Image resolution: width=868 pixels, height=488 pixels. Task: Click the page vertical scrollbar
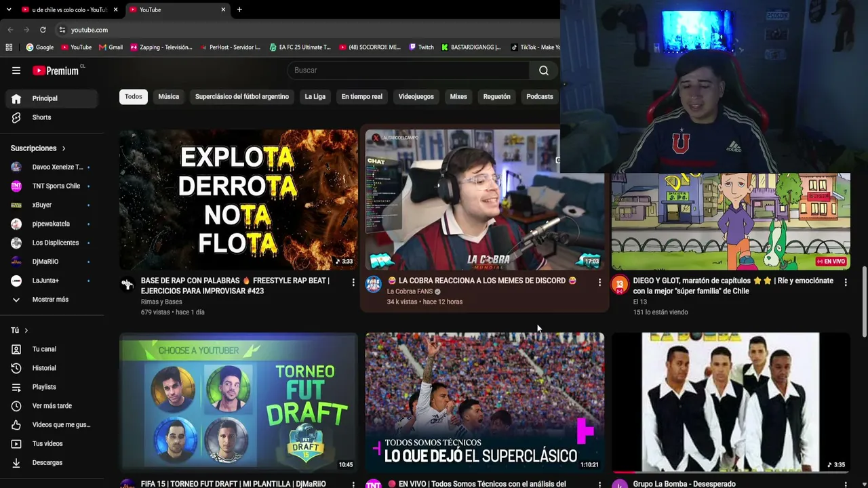point(865,302)
